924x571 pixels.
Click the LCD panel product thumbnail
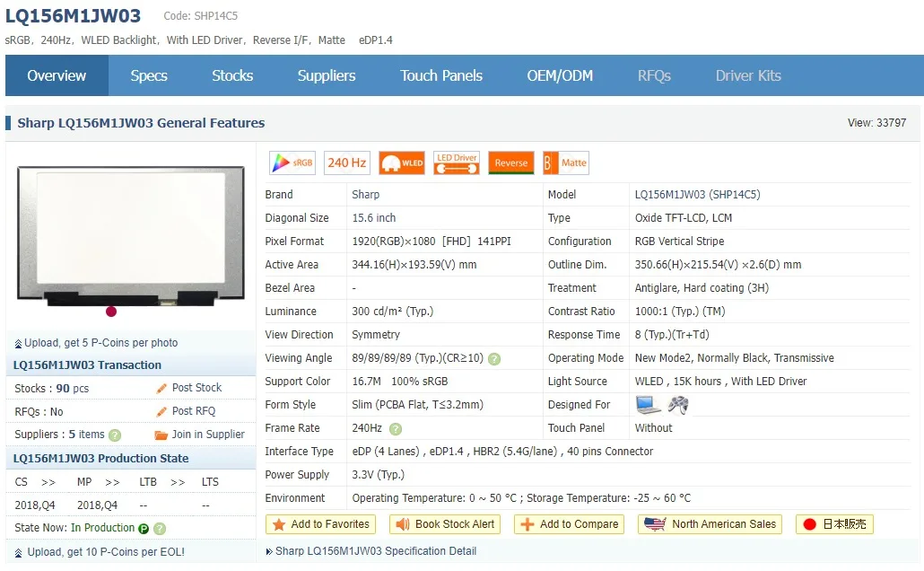point(131,234)
